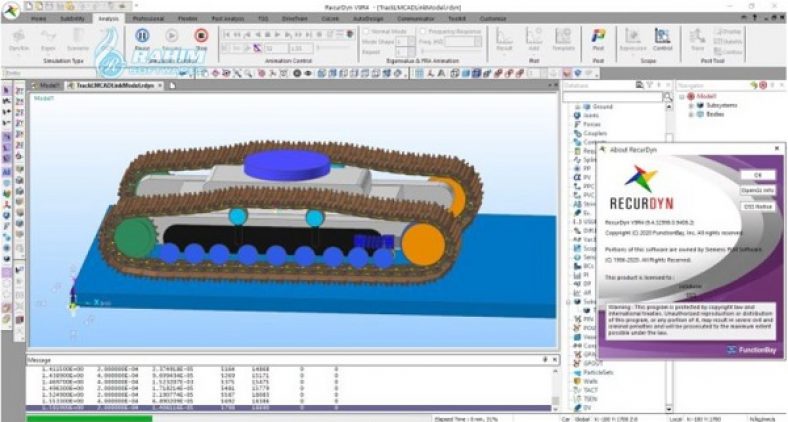The image size is (788, 422).
Task: Open the Home ribbon tab
Action: tap(38, 19)
